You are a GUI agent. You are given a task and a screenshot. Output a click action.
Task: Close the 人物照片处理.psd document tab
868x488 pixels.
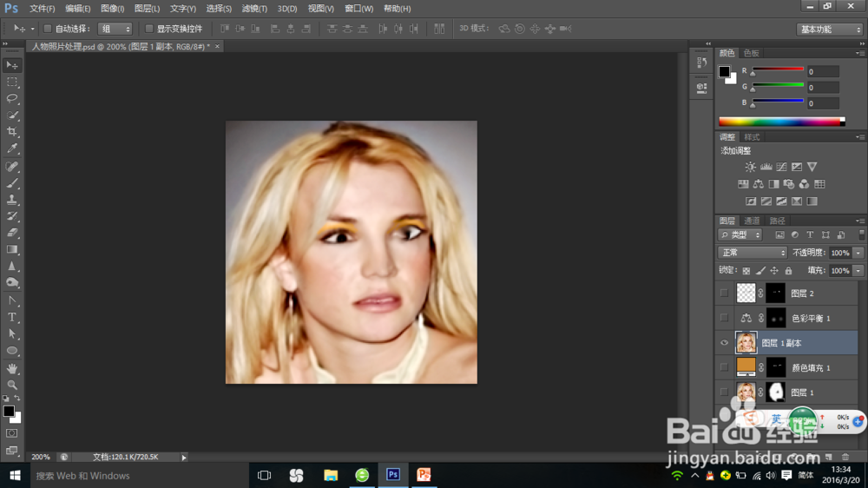[x=217, y=47]
